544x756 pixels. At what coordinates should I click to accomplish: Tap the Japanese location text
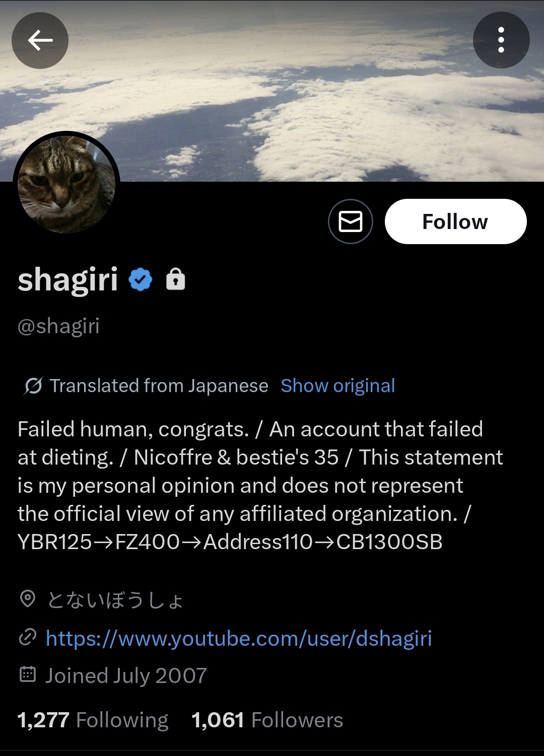(115, 600)
